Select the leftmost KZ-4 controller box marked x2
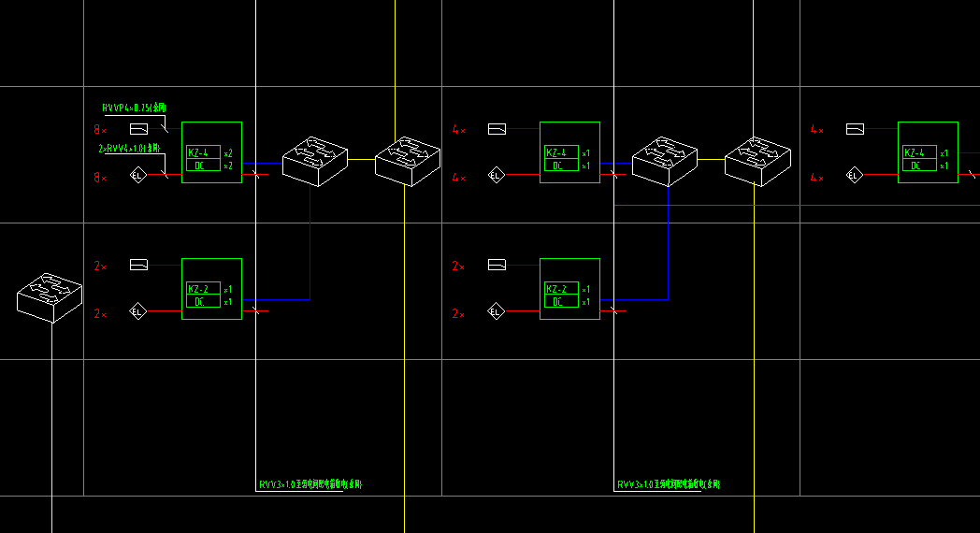980x533 pixels. tap(211, 151)
